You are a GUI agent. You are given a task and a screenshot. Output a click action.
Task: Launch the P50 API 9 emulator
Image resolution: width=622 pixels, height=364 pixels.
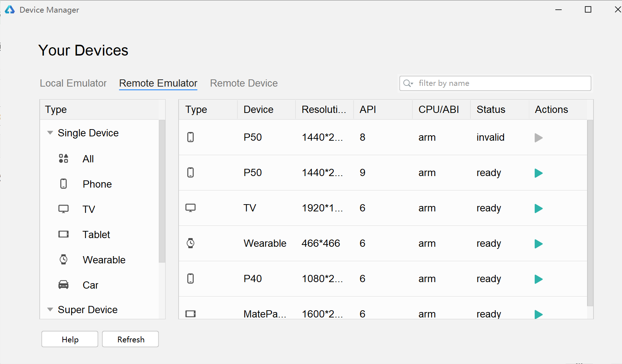tap(538, 173)
